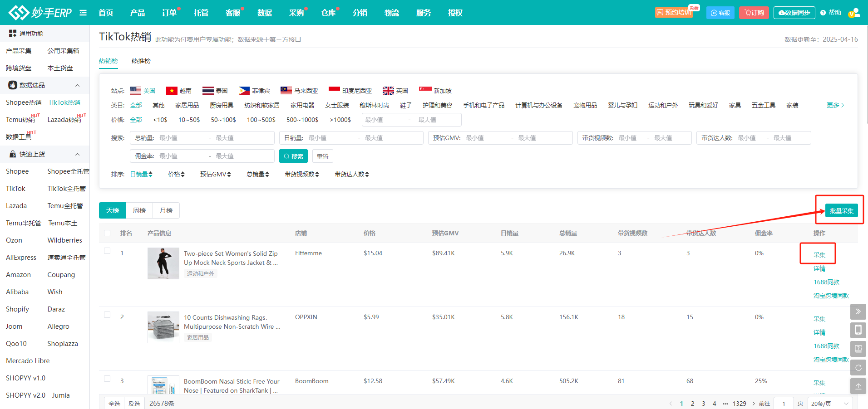Screen dimensions: 868x409
Task: Select the 新加坡 flag site
Action: coord(435,91)
